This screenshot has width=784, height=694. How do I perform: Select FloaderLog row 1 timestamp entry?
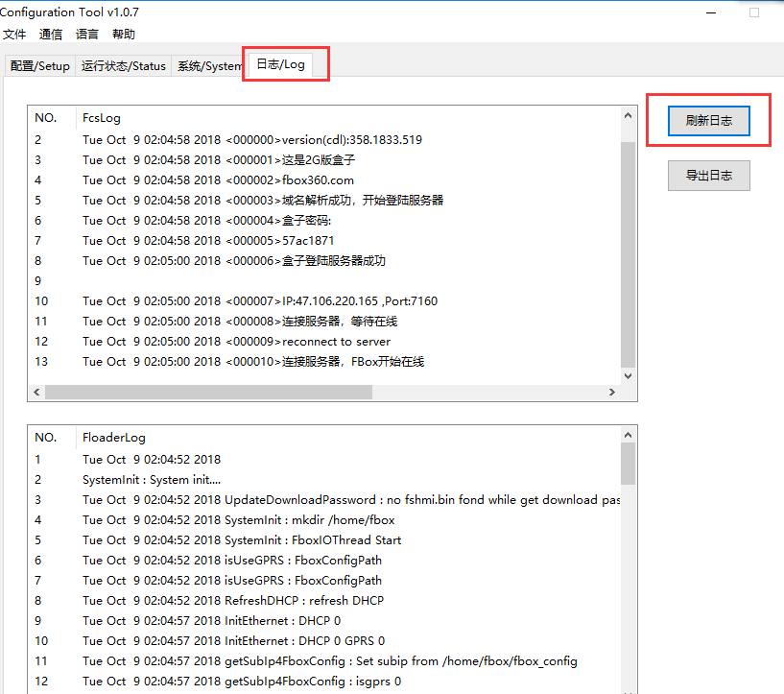tap(324, 460)
